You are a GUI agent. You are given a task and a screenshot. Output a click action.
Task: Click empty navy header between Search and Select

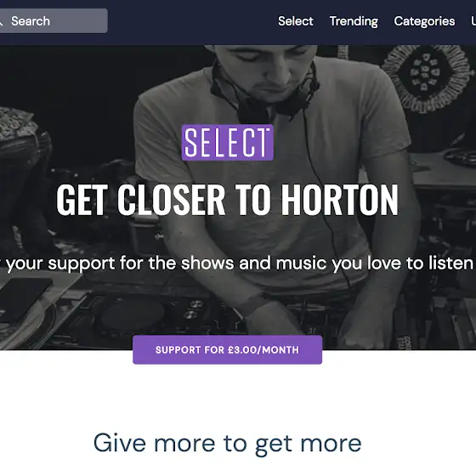pyautogui.click(x=193, y=21)
